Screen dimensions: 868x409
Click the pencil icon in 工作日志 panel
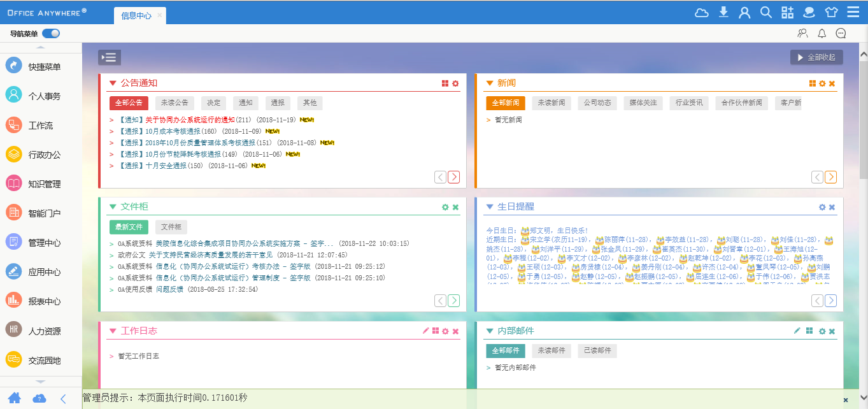tap(426, 331)
